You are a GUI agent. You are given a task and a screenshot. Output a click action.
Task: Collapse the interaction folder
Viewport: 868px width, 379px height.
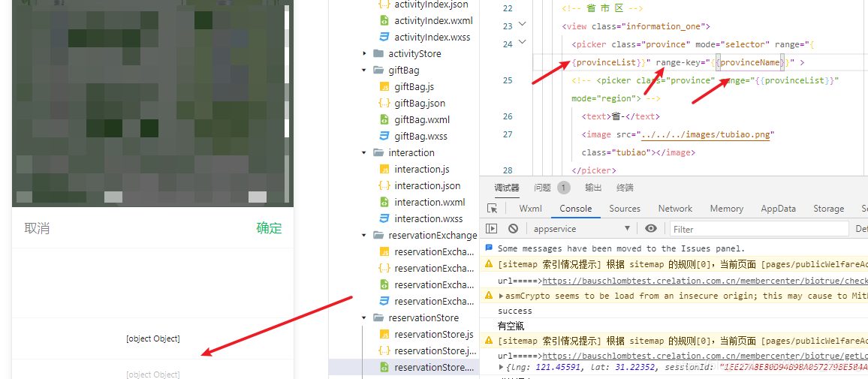click(x=364, y=152)
